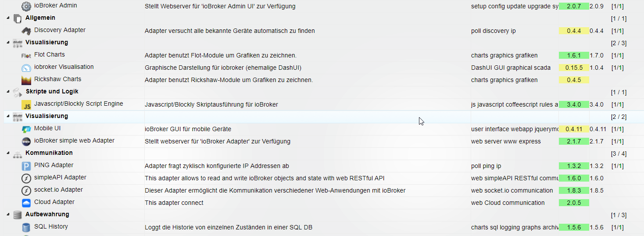Click the yellow JS icon for Javascript/Blockly
This screenshot has height=236, width=644.
click(x=26, y=104)
